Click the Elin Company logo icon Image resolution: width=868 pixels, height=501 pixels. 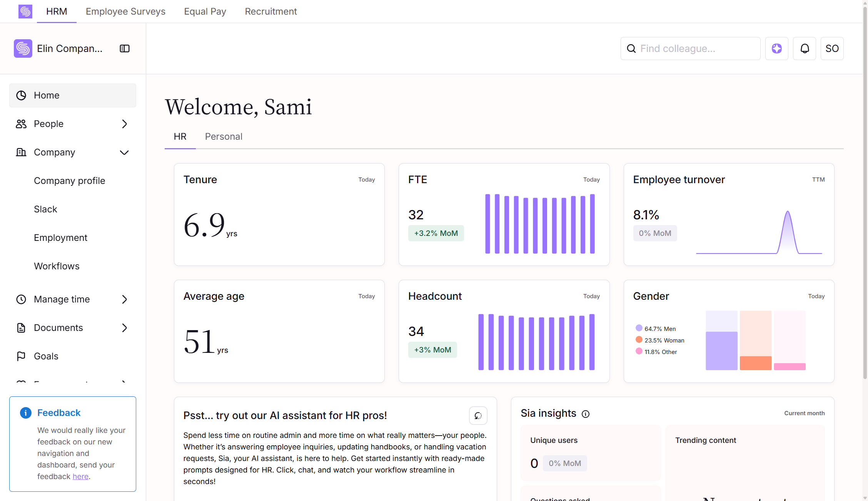tap(23, 48)
